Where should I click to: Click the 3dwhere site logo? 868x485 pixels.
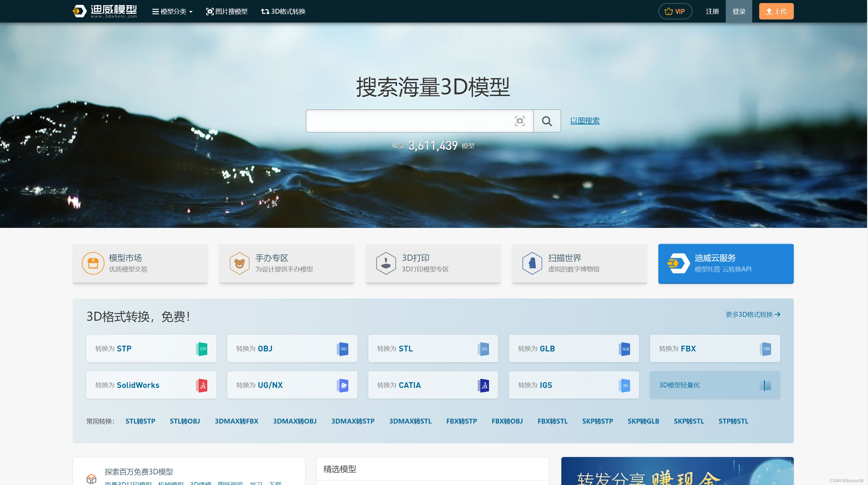[105, 11]
